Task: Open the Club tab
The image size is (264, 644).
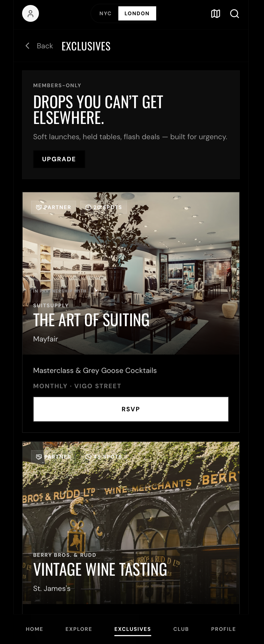Action: (181, 629)
